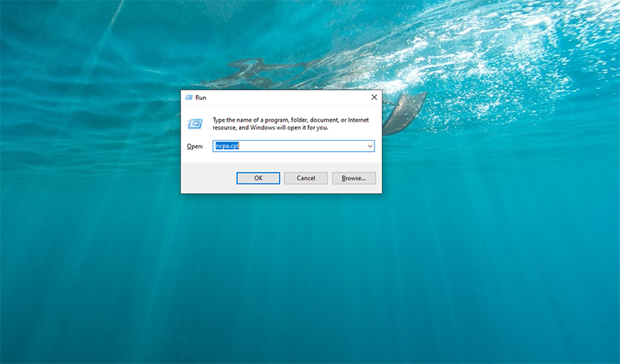Click the 'Run' title text
Viewport: 620px width, 364px height.
click(x=201, y=98)
